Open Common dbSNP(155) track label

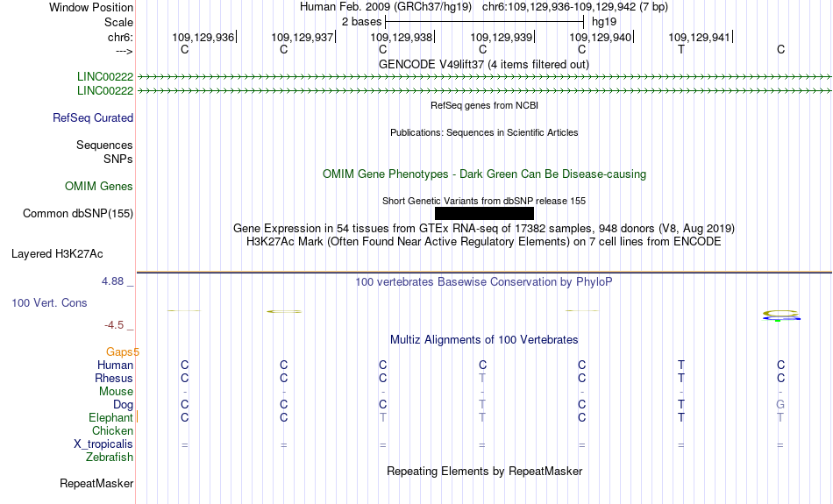(78, 214)
